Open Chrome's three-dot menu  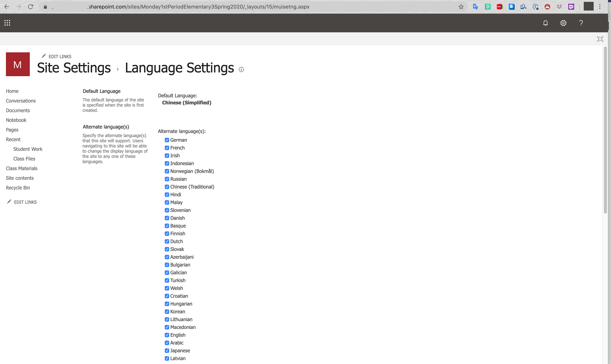click(600, 6)
